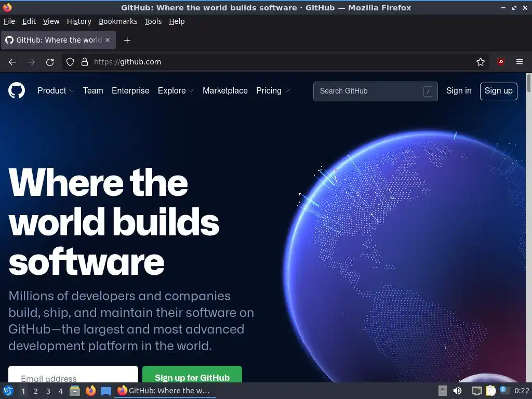The width and height of the screenshot is (532, 399).
Task: Expand the Explore dropdown
Action: [x=176, y=91]
